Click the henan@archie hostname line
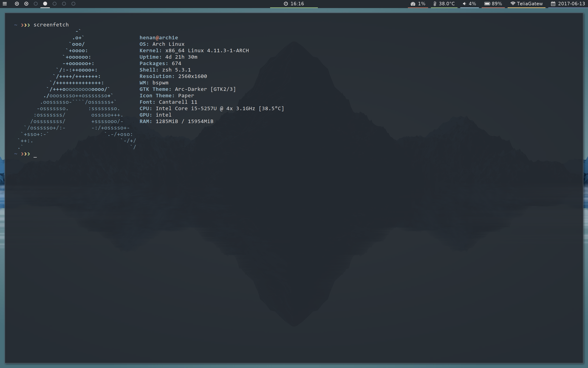The image size is (588, 368). pyautogui.click(x=159, y=38)
